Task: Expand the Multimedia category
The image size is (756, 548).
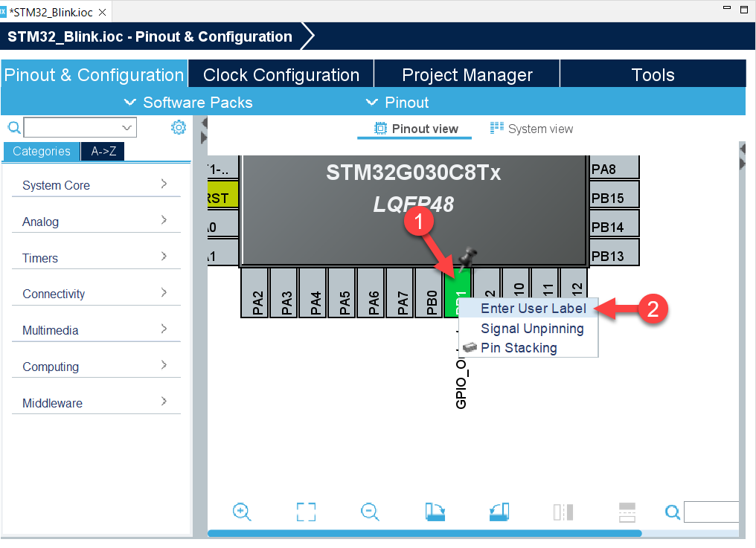Action: coord(96,330)
